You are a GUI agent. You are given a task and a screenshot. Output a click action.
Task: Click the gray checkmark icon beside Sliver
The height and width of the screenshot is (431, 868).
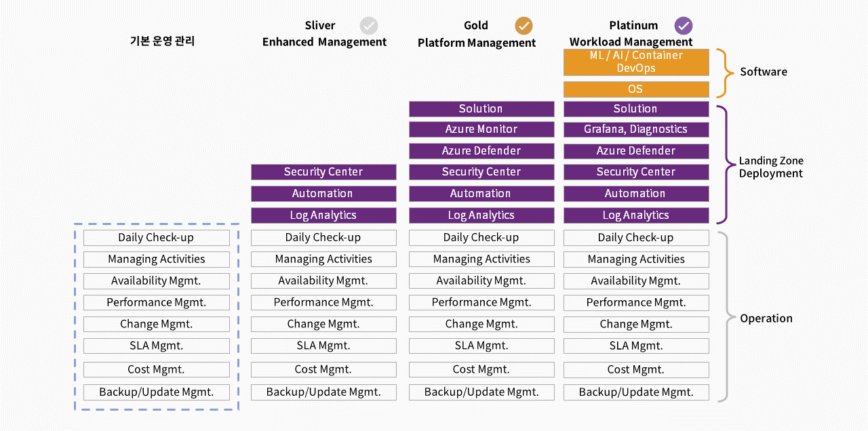click(x=368, y=26)
